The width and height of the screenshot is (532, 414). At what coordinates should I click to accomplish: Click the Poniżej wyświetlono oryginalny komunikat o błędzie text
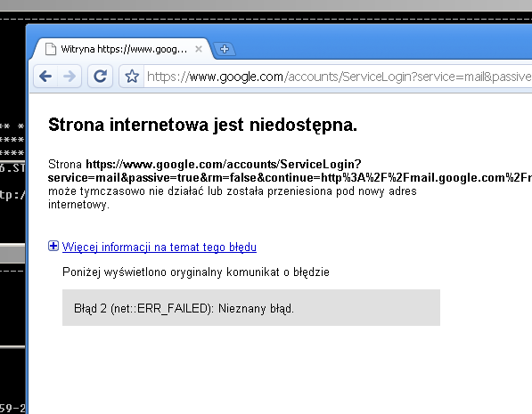tap(196, 272)
